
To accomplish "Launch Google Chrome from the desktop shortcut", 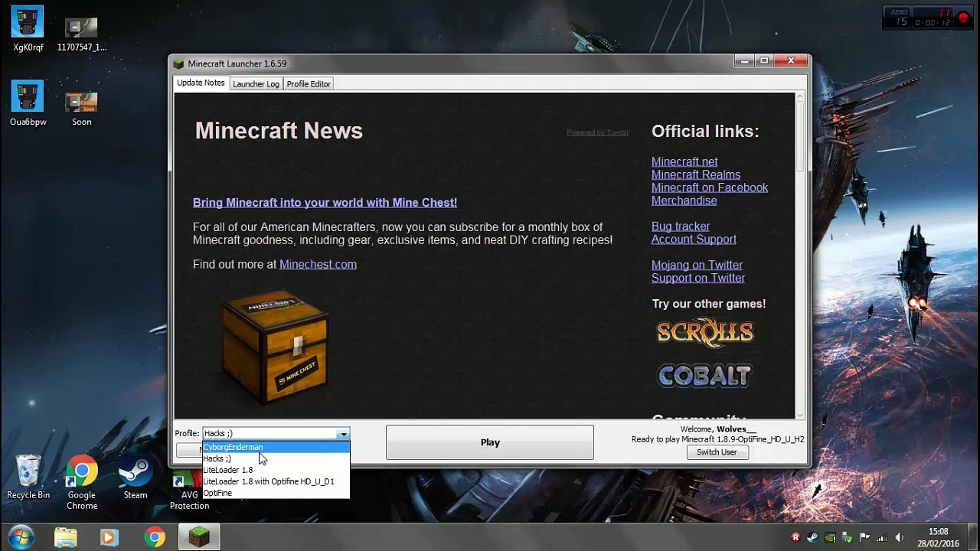I will pyautogui.click(x=81, y=482).
